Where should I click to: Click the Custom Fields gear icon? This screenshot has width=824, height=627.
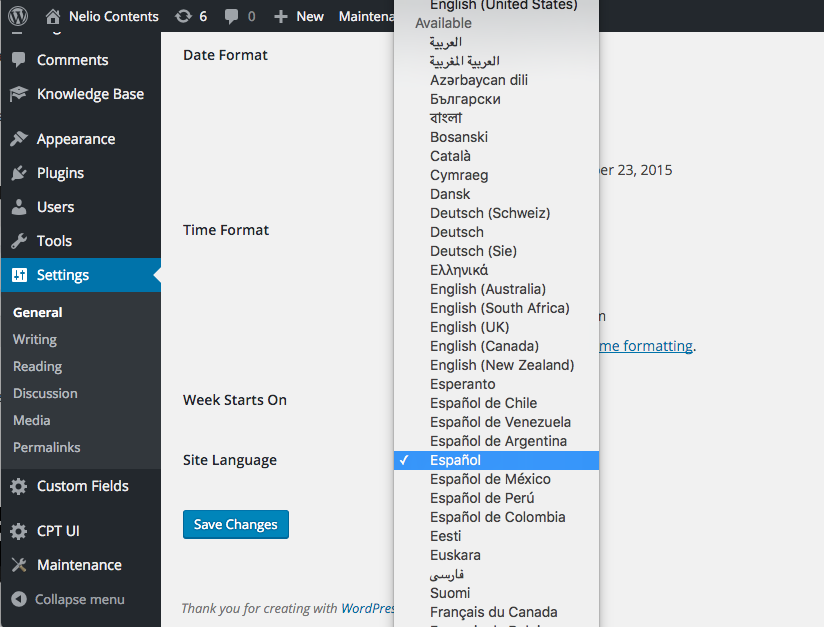tap(18, 486)
